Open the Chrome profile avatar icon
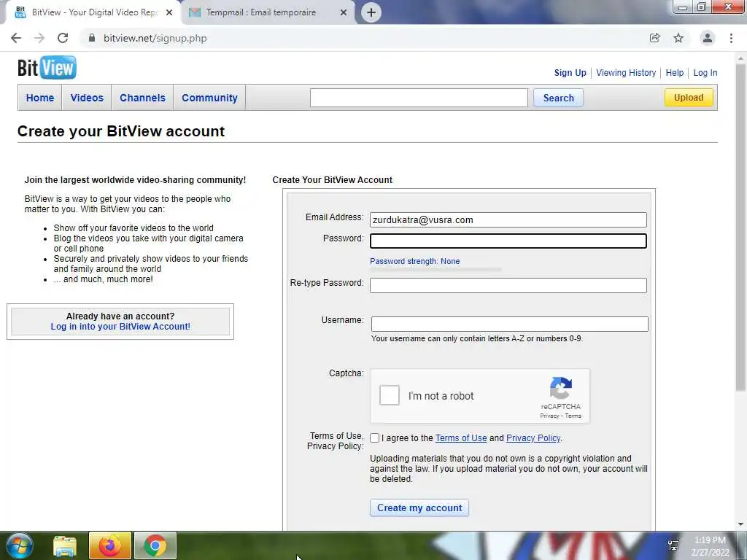The height and width of the screenshot is (560, 747). click(708, 38)
